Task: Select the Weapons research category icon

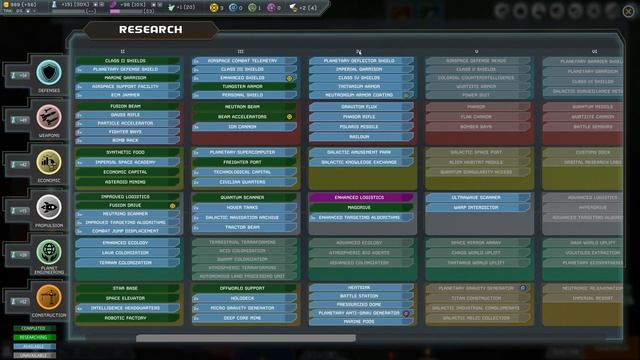Action: (49, 118)
